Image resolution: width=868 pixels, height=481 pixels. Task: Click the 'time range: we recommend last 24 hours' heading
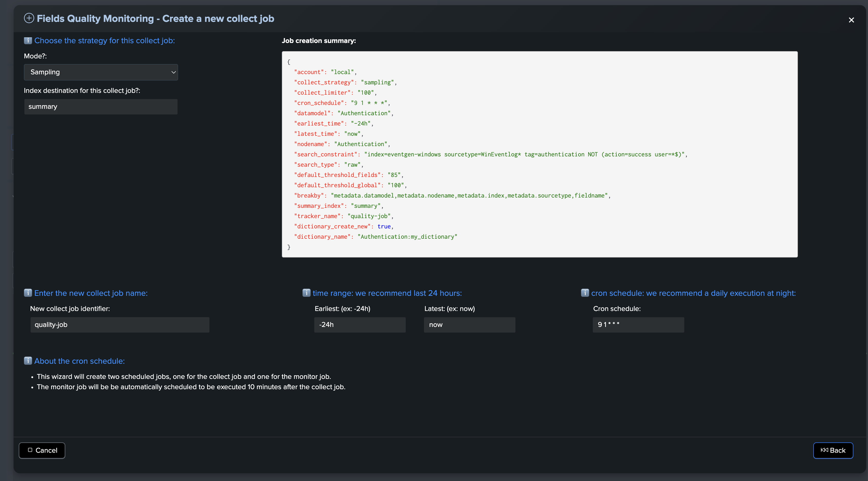click(387, 293)
